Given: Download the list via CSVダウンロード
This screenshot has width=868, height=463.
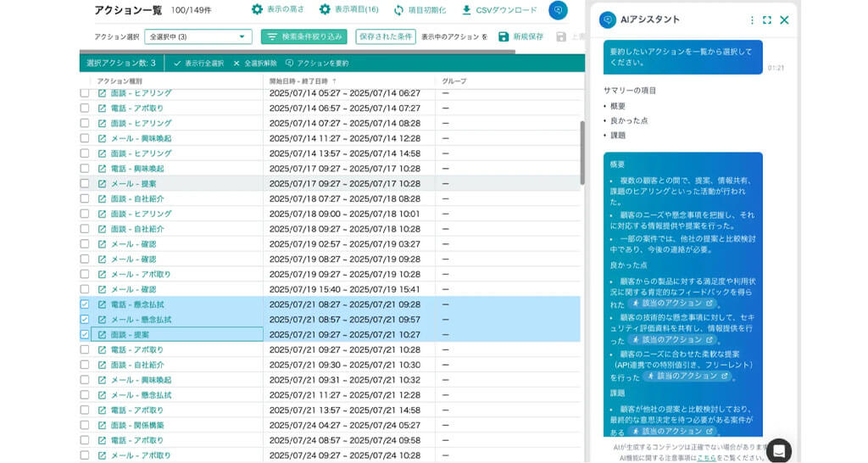Looking at the screenshot, I should tap(499, 10).
